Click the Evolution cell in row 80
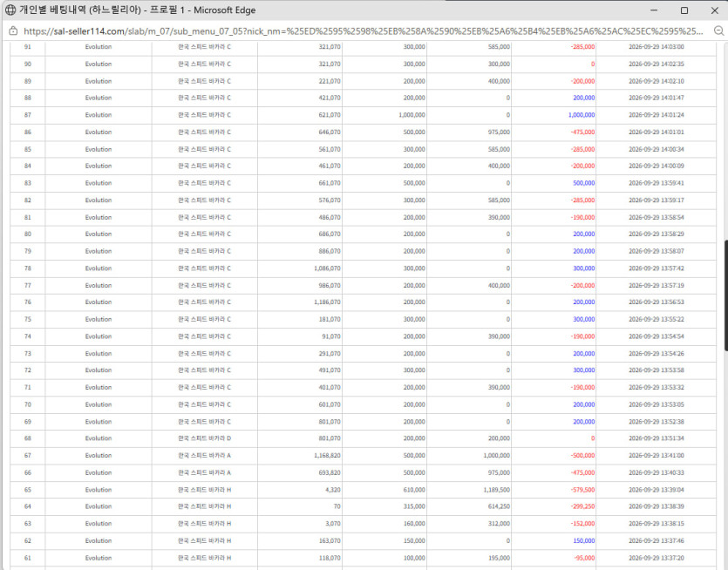 (99, 234)
